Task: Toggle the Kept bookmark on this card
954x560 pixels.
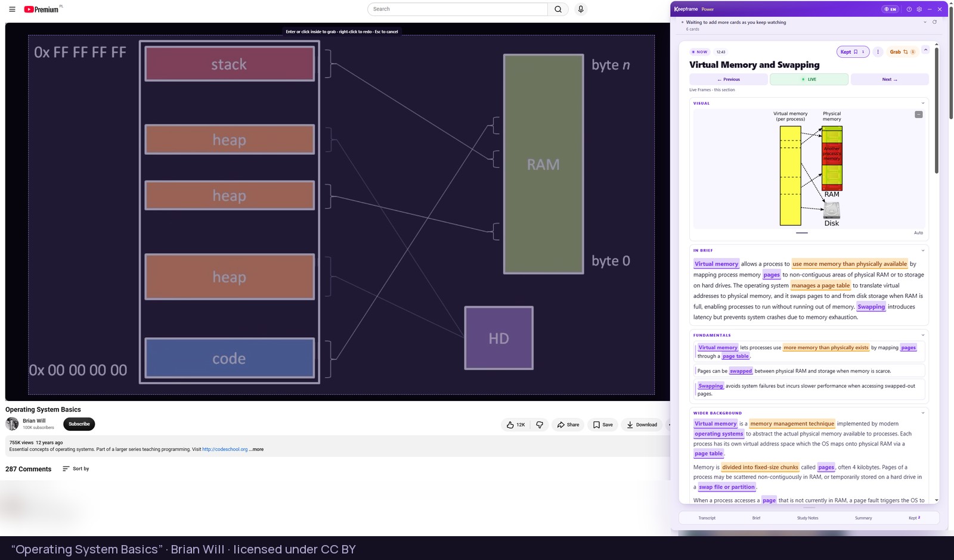Action: [853, 52]
